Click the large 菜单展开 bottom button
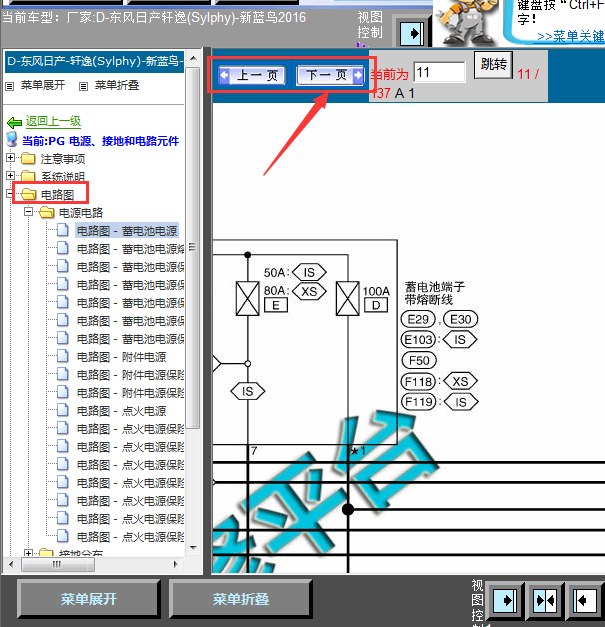This screenshot has height=627, width=605. click(x=89, y=599)
